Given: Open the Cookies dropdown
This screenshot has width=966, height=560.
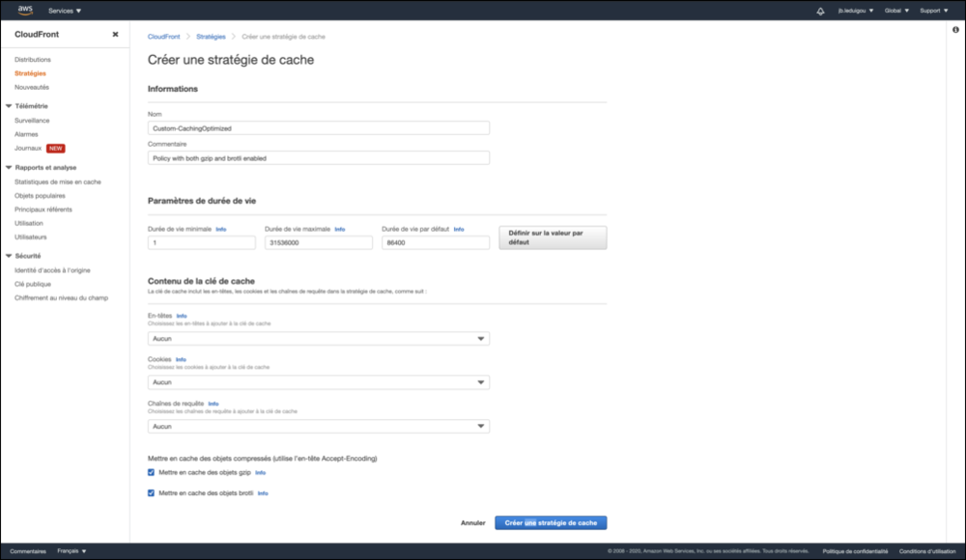Looking at the screenshot, I should pyautogui.click(x=319, y=382).
